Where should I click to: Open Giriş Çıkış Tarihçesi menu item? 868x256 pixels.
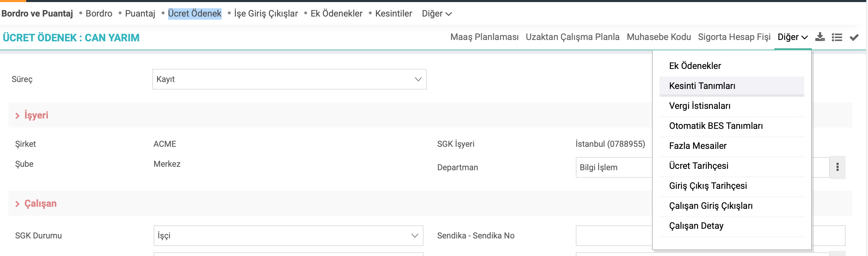coord(732,186)
